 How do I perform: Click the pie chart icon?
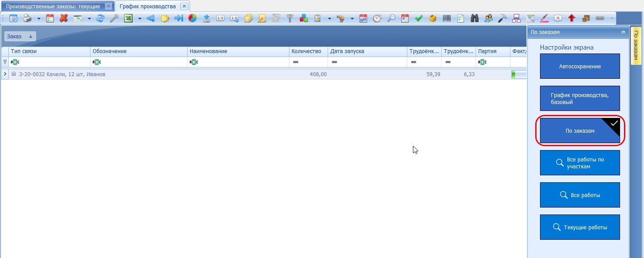tap(192, 18)
